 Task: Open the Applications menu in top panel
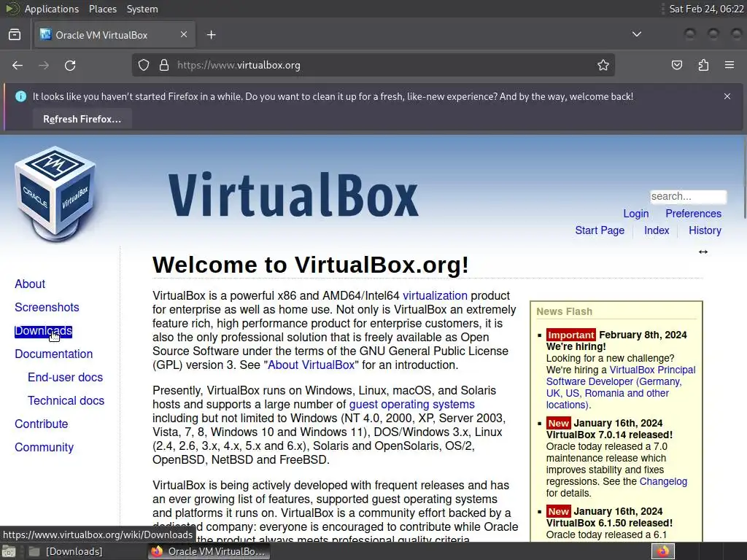coord(52,9)
